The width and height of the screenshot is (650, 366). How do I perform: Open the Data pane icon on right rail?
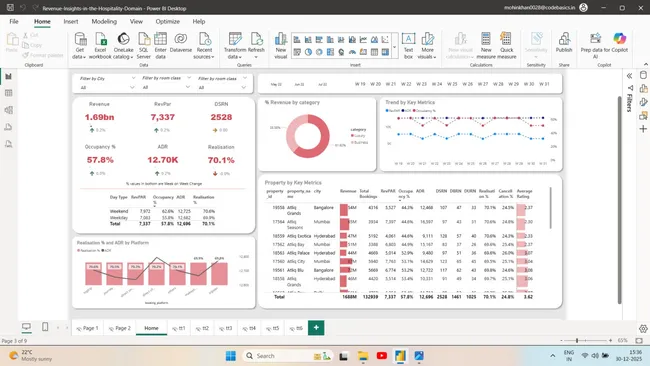click(x=643, y=75)
